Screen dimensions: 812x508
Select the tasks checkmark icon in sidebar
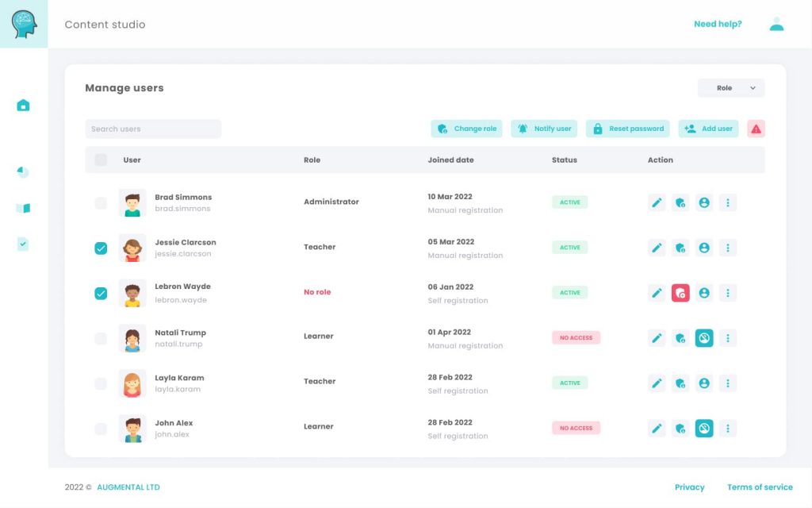tap(23, 244)
